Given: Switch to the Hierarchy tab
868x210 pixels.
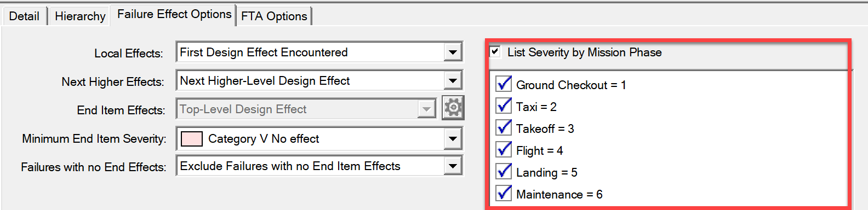Looking at the screenshot, I should (x=80, y=16).
